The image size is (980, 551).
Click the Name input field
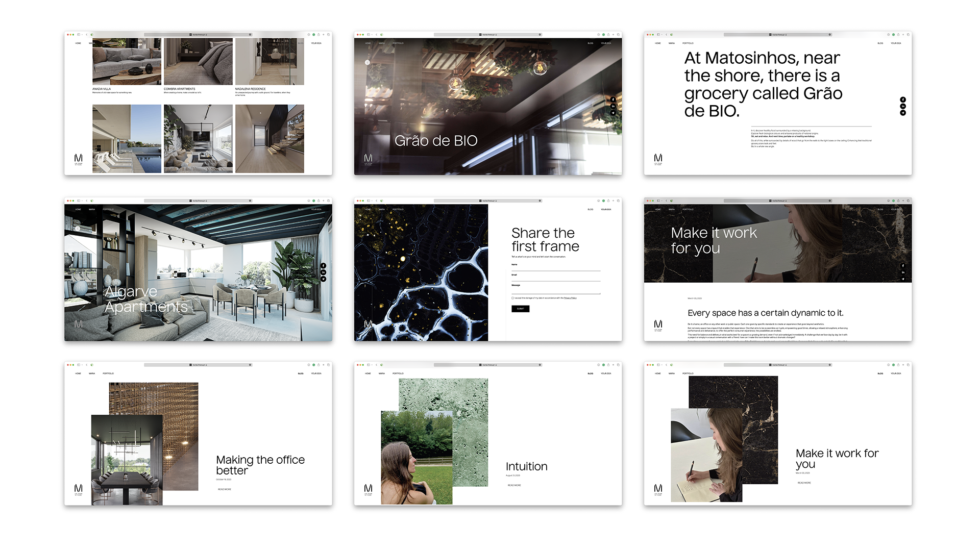[555, 268]
